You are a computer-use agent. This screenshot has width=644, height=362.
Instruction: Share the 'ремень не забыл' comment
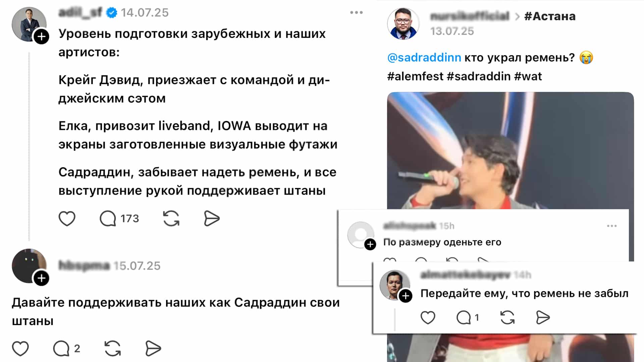coord(543,317)
